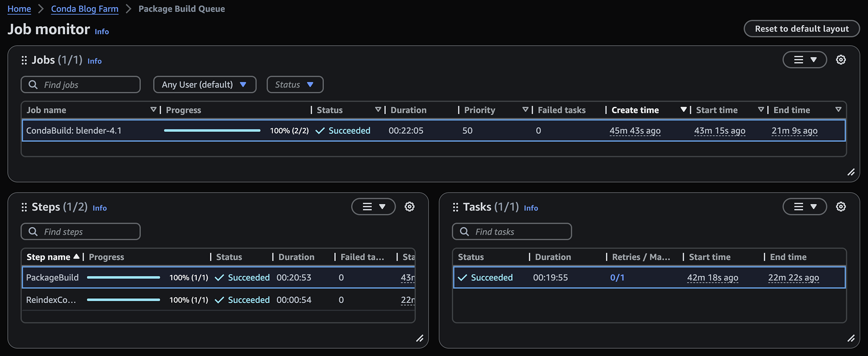Click the blender-4.1 job progress bar
This screenshot has width=868, height=356.
212,131
